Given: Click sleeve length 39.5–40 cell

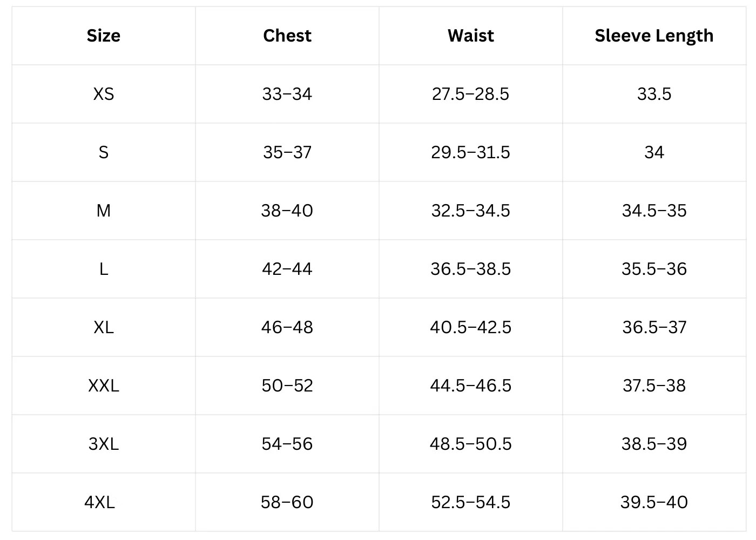Looking at the screenshot, I should tap(654, 502).
